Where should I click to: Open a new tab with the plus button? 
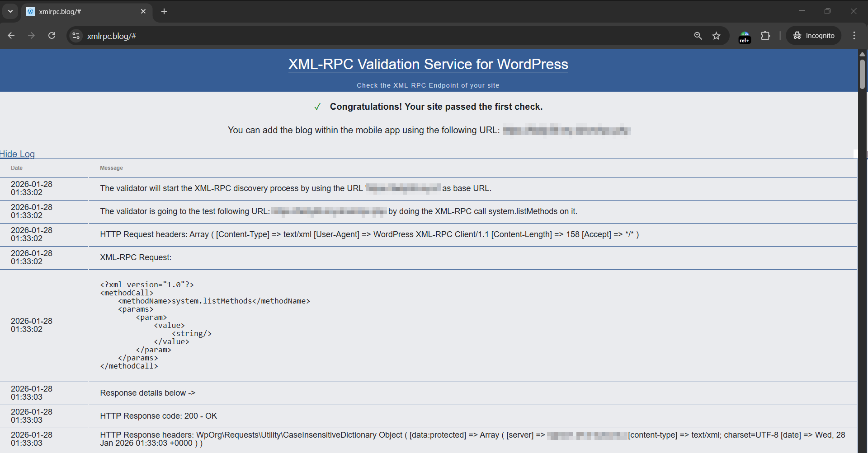[164, 11]
